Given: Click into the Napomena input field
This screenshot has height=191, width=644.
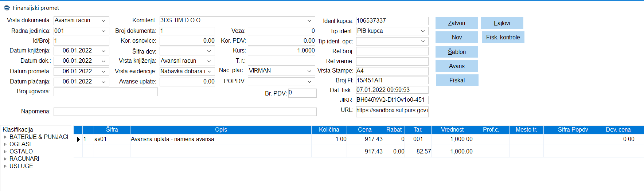Looking at the screenshot, I should pyautogui.click(x=185, y=112).
